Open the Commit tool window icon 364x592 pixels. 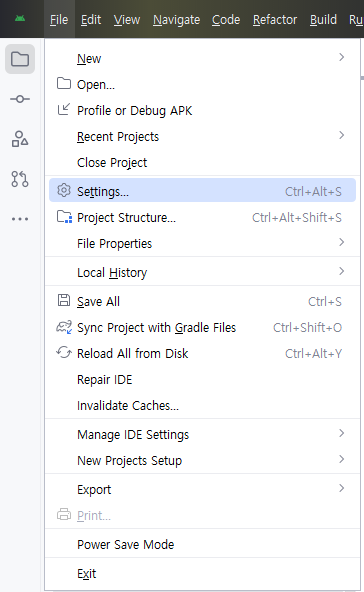click(20, 99)
